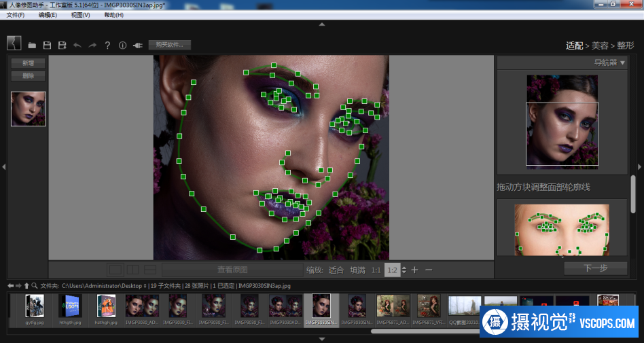Image resolution: width=644 pixels, height=343 pixels.
Task: Click the '28 张照片' photo count text
Action: [x=197, y=286]
